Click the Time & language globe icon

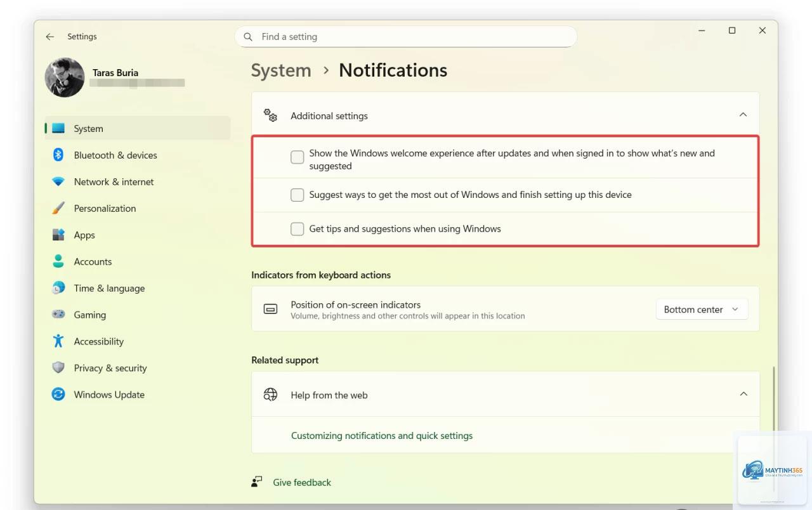point(58,288)
